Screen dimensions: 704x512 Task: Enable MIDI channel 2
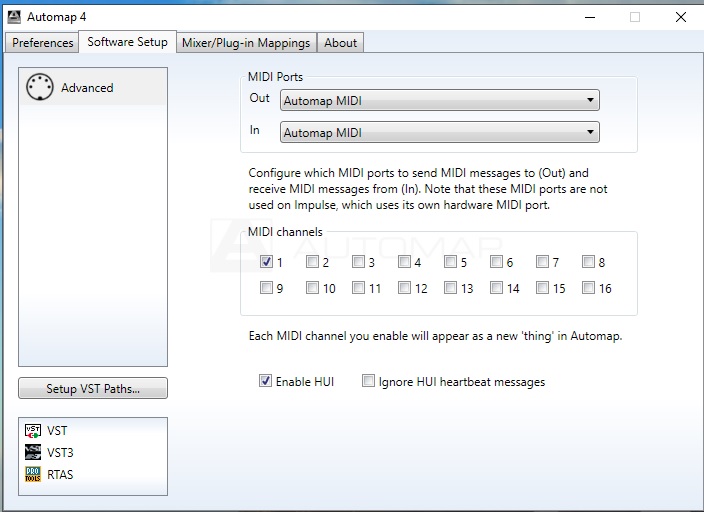(x=312, y=261)
